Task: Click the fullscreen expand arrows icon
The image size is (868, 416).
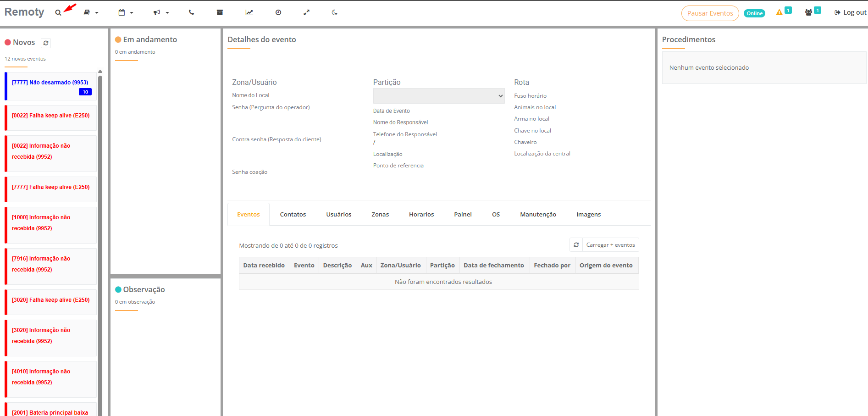Action: (x=306, y=12)
